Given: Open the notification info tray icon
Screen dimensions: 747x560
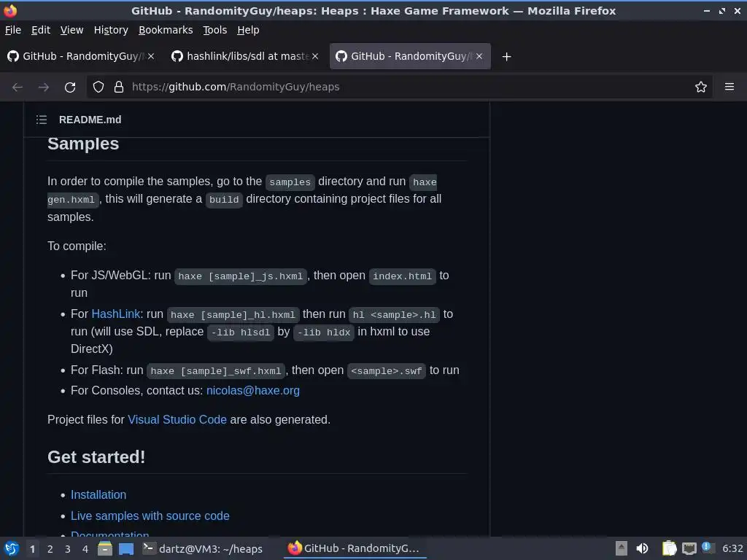Looking at the screenshot, I should tap(707, 548).
